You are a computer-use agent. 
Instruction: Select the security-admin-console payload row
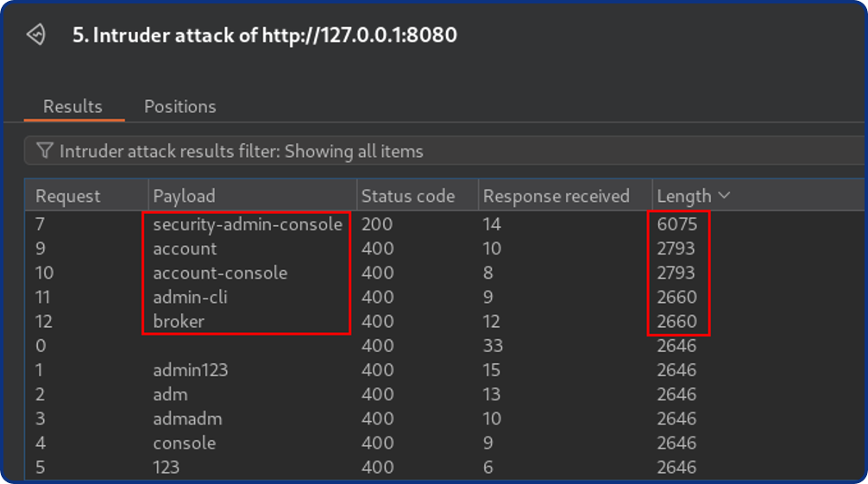pyautogui.click(x=248, y=224)
